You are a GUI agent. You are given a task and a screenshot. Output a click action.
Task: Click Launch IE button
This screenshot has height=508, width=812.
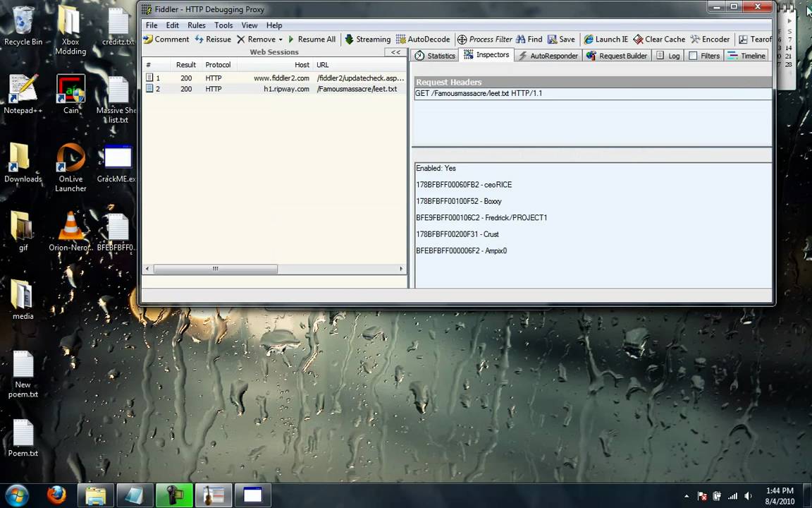pos(606,40)
